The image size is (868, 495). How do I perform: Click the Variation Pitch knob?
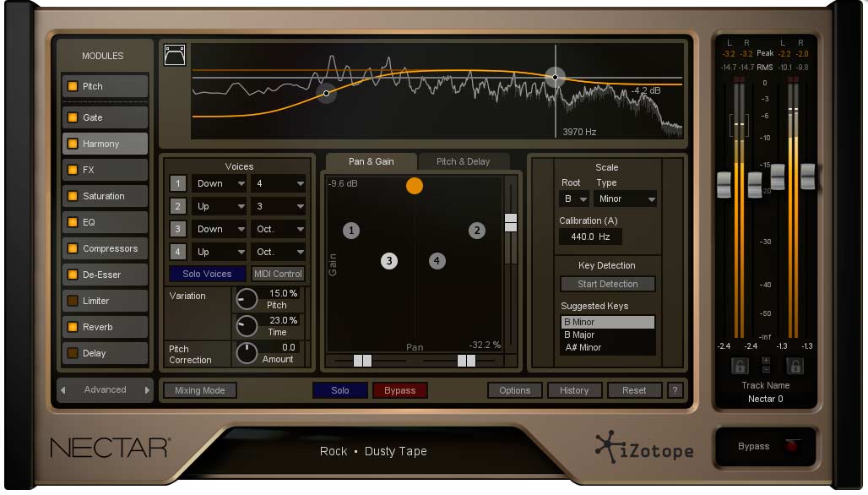247,300
